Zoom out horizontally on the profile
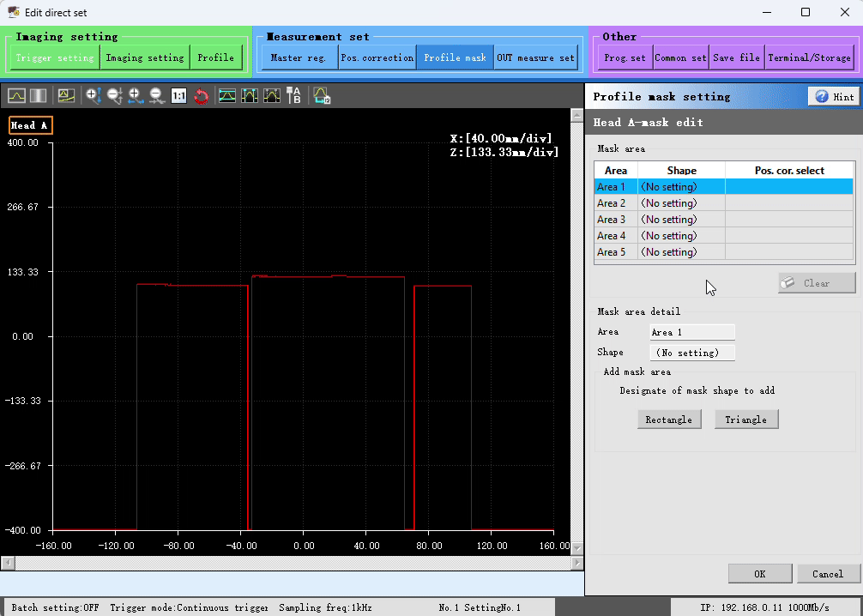863x616 pixels. [x=157, y=96]
